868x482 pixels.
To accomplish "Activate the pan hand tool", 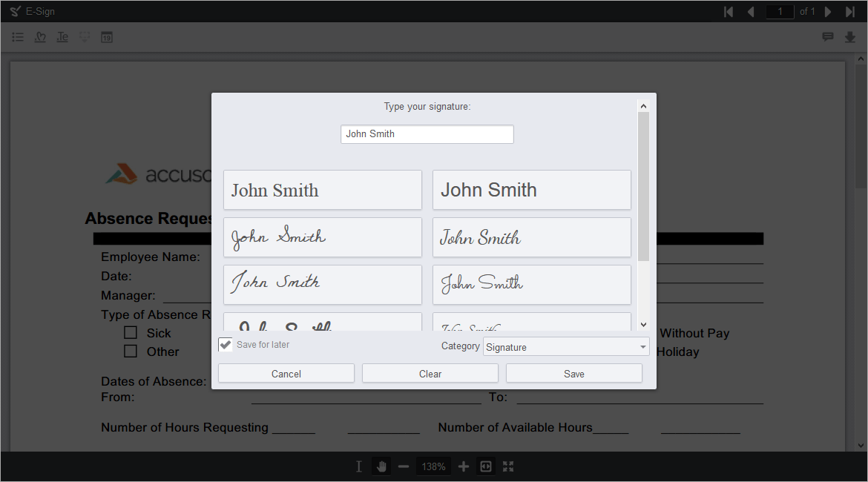I will (381, 466).
